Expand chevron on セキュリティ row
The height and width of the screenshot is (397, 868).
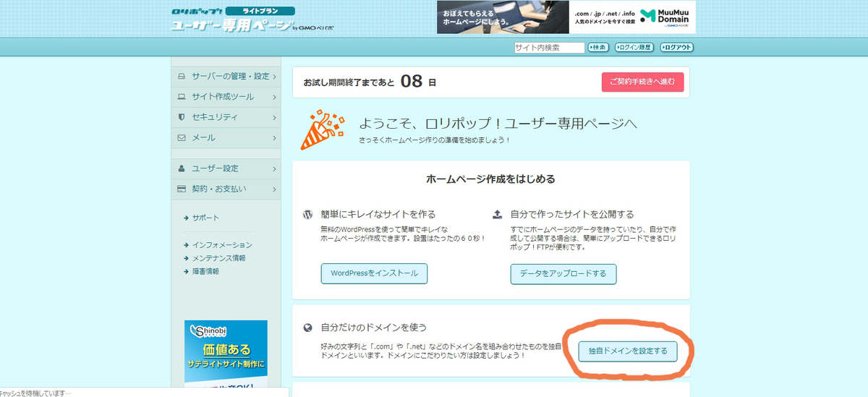pos(274,117)
